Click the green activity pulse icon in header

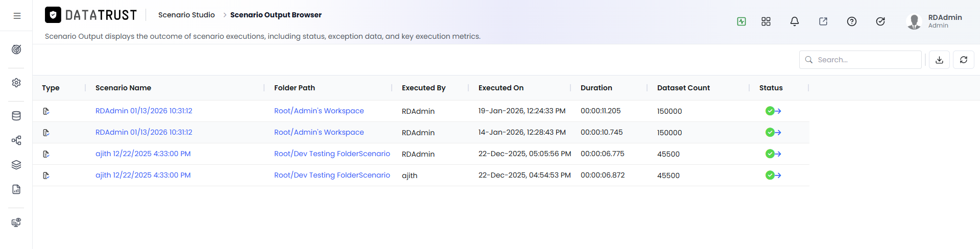742,21
